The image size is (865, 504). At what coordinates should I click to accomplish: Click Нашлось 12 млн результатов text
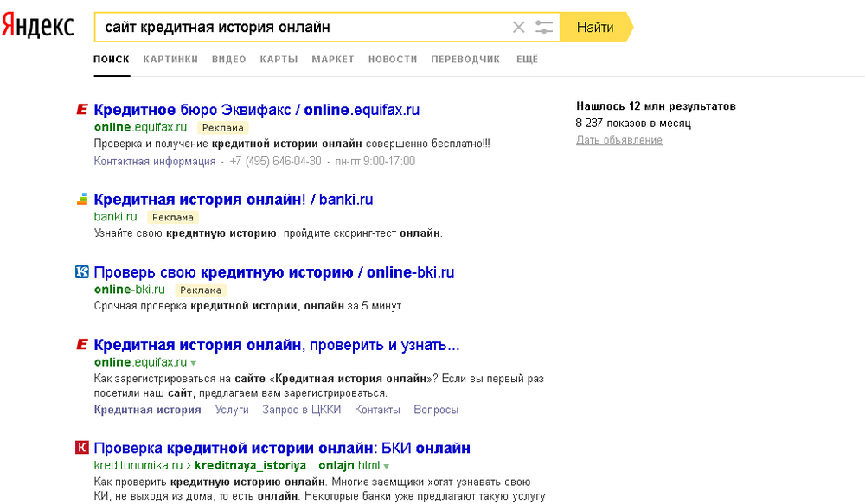coord(656,105)
